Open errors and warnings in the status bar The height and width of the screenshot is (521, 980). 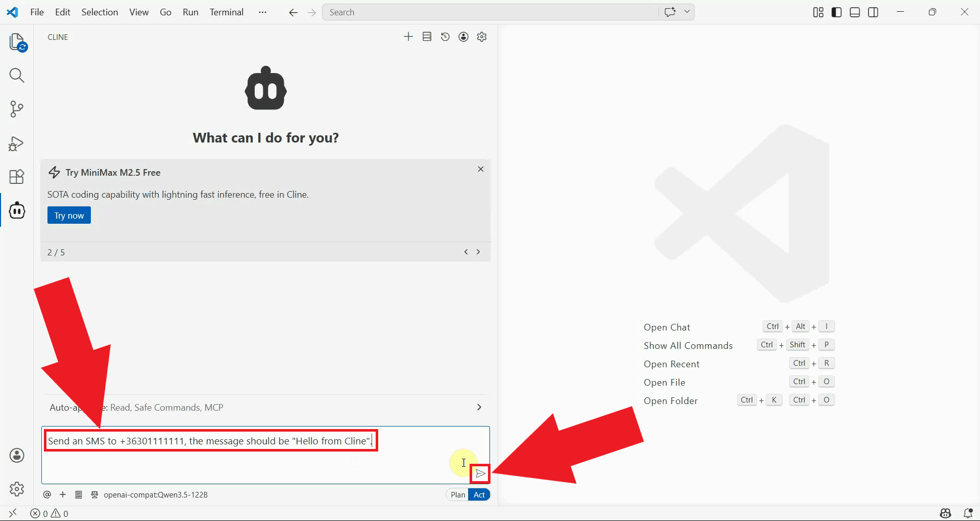49,513
